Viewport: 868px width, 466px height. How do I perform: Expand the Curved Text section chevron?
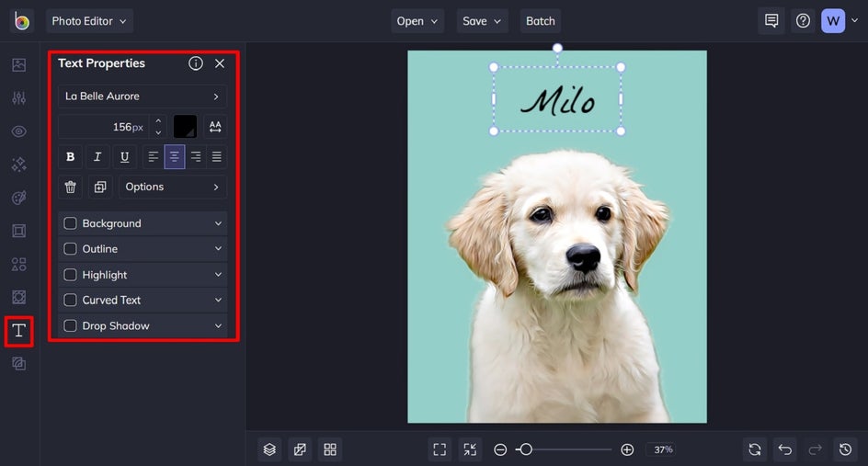(218, 300)
